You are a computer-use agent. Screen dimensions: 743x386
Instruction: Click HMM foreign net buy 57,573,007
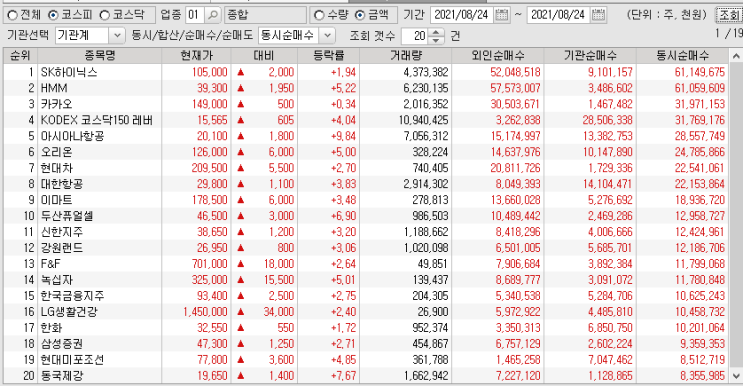tap(515, 88)
